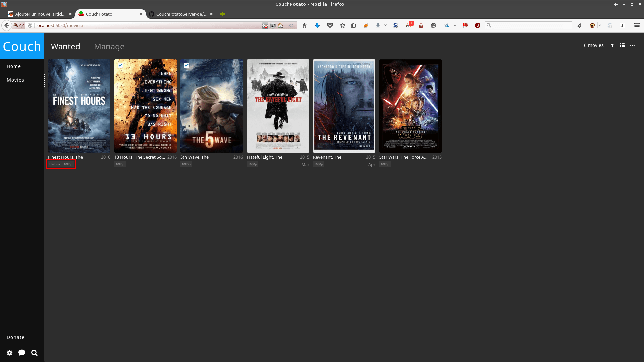
Task: Go back with the browser back arrow
Action: [7, 25]
